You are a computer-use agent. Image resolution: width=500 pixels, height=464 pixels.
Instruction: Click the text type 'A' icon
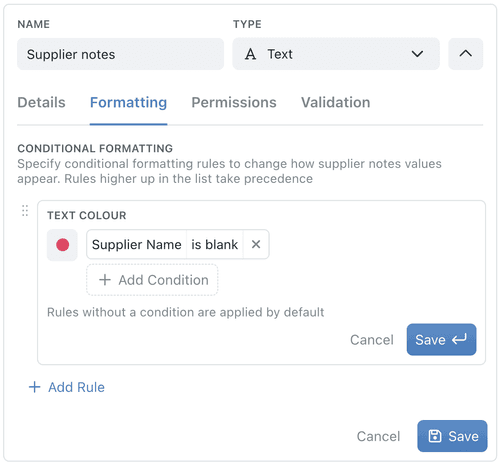pos(251,54)
